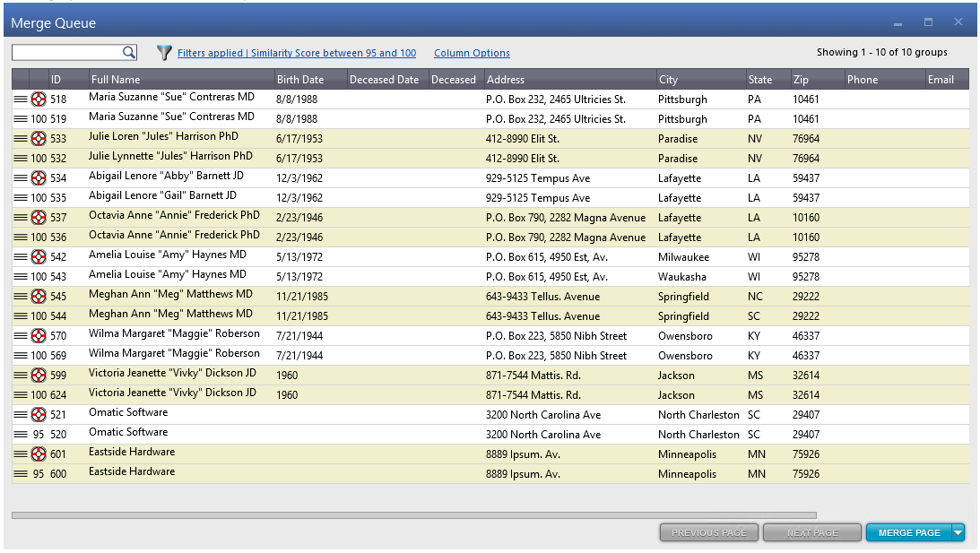The width and height of the screenshot is (980, 553).
Task: Click similarity score 100 on row 624
Action: click(x=39, y=395)
